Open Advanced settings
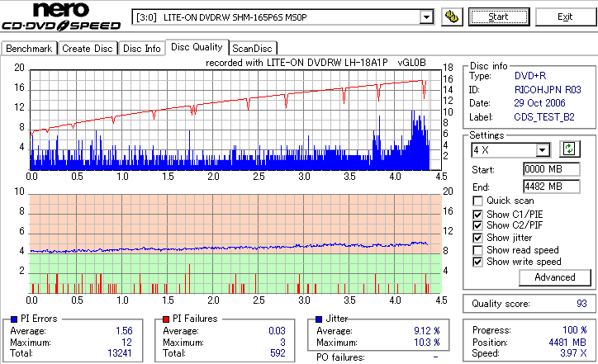The height and width of the screenshot is (364, 598). point(555,277)
